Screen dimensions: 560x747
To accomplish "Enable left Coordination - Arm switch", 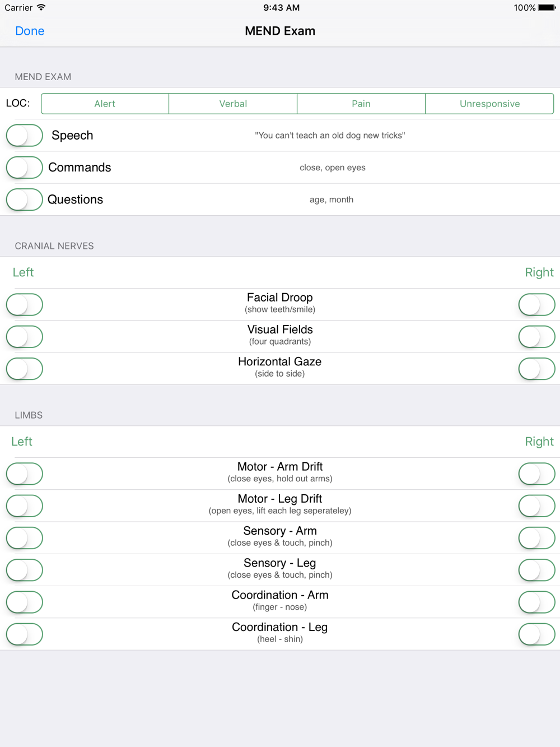I will point(25,602).
